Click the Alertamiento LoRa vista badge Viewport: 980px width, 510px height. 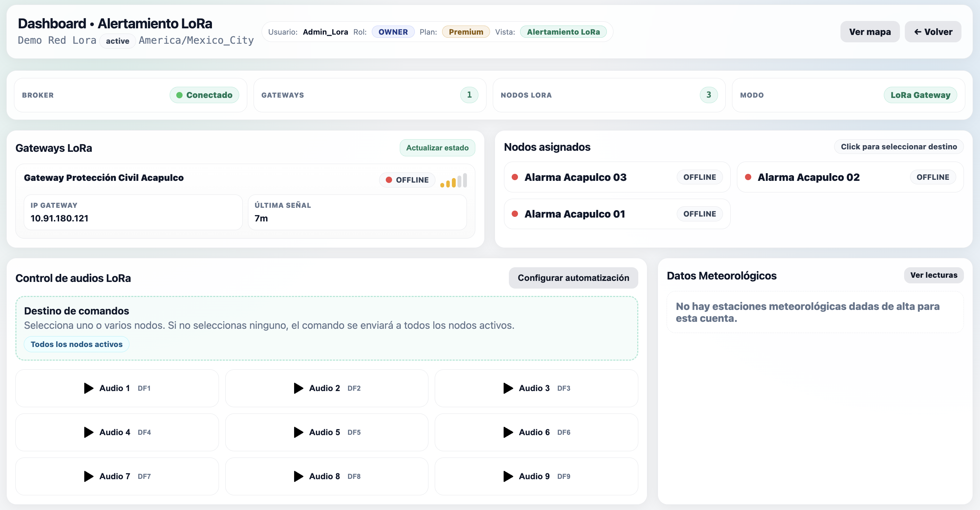(x=563, y=32)
